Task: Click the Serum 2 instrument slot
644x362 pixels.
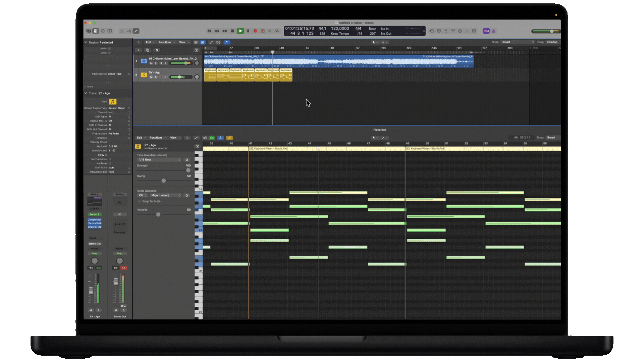Action: (x=94, y=215)
